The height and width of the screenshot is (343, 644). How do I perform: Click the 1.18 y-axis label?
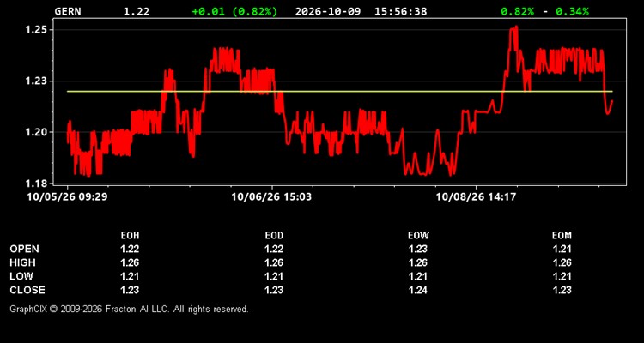coord(35,183)
